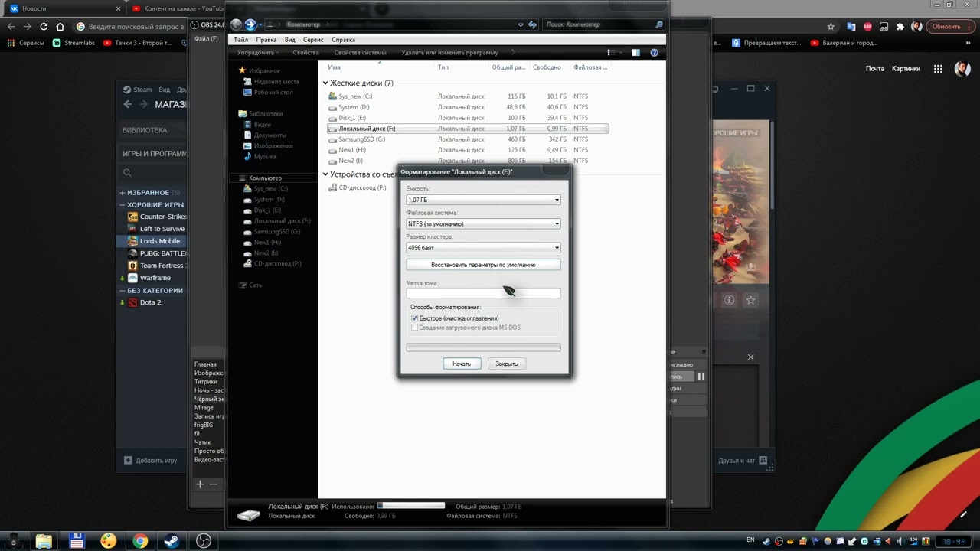The height and width of the screenshot is (551, 980).
Task: Open Документы library in the navigation pane
Action: [x=270, y=135]
